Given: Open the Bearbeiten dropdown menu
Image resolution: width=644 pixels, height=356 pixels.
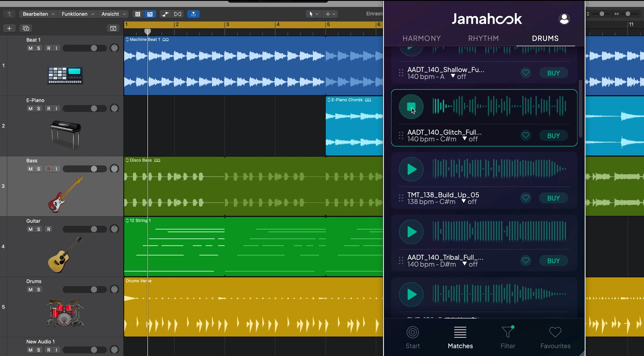Looking at the screenshot, I should pos(38,14).
